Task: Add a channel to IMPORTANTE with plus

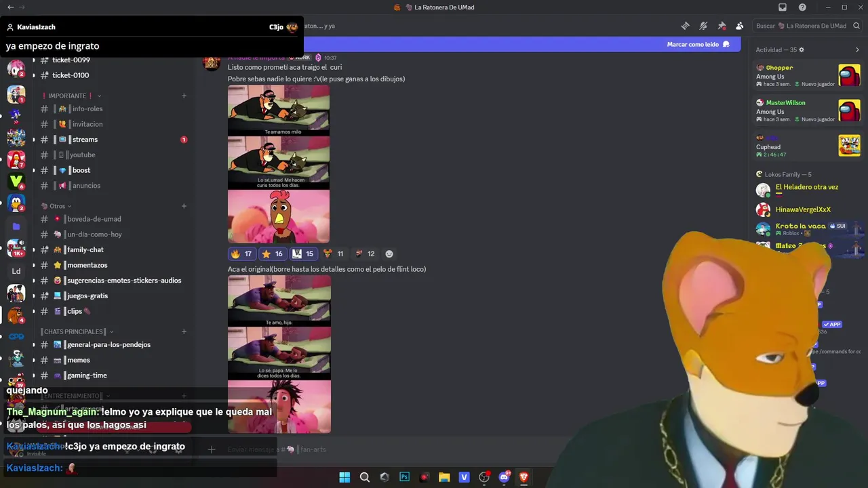Action: click(x=184, y=96)
